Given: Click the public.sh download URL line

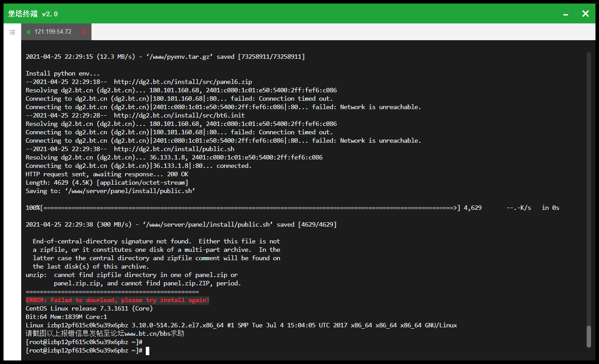Looking at the screenshot, I should tap(130, 149).
